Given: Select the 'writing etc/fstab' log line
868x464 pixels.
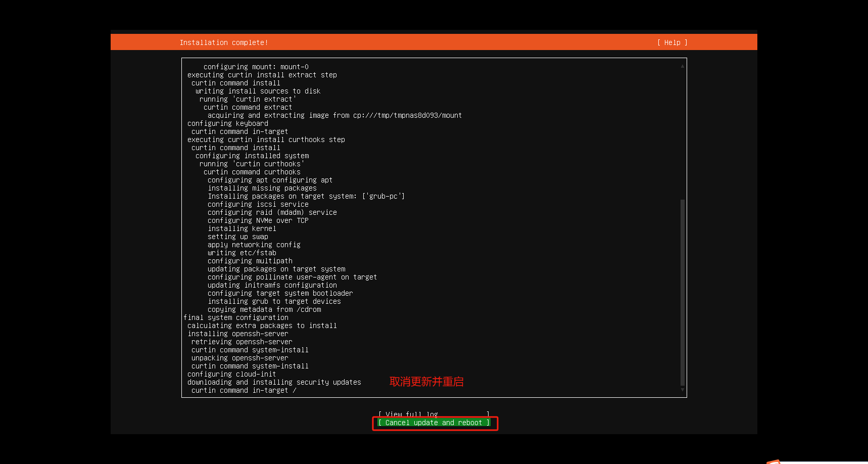Looking at the screenshot, I should [x=242, y=253].
